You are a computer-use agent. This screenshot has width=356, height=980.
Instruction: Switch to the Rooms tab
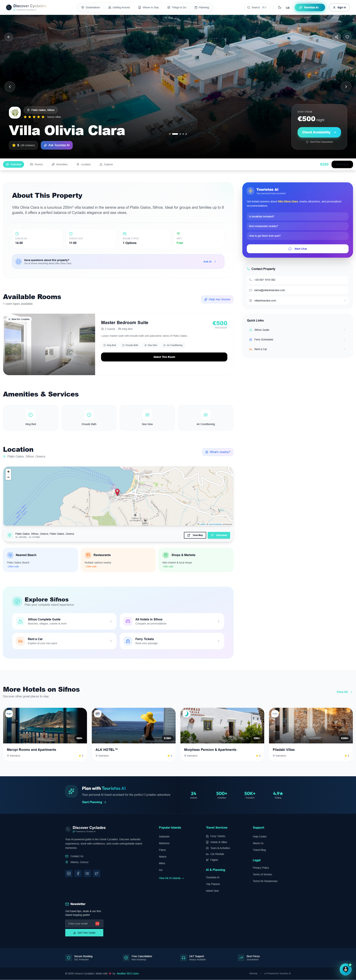tap(37, 164)
